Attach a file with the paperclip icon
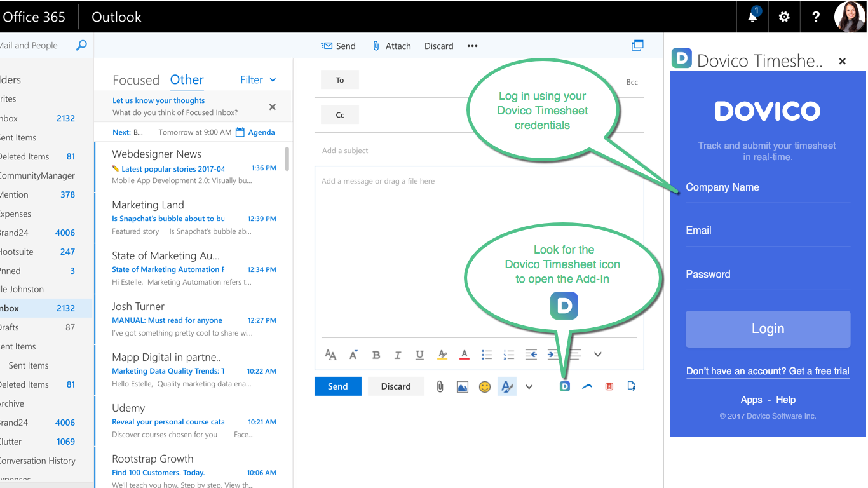 pyautogui.click(x=440, y=386)
